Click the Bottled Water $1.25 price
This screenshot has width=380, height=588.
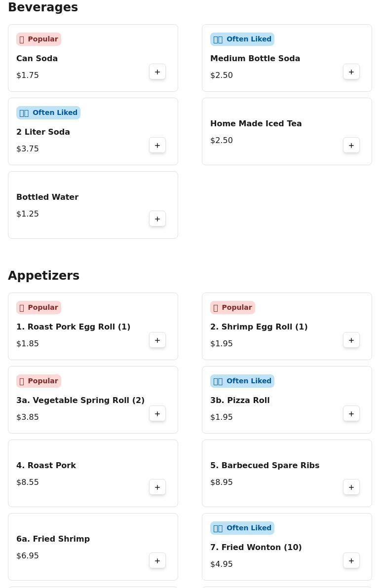28,214
